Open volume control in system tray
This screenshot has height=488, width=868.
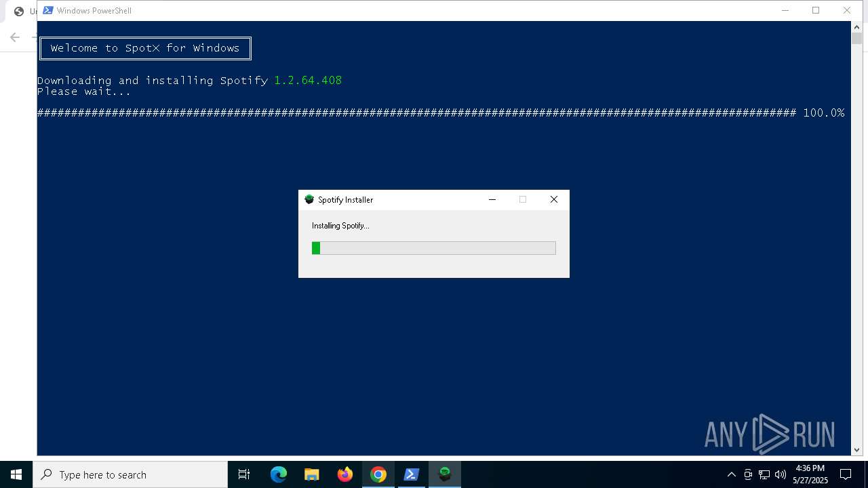tap(781, 474)
